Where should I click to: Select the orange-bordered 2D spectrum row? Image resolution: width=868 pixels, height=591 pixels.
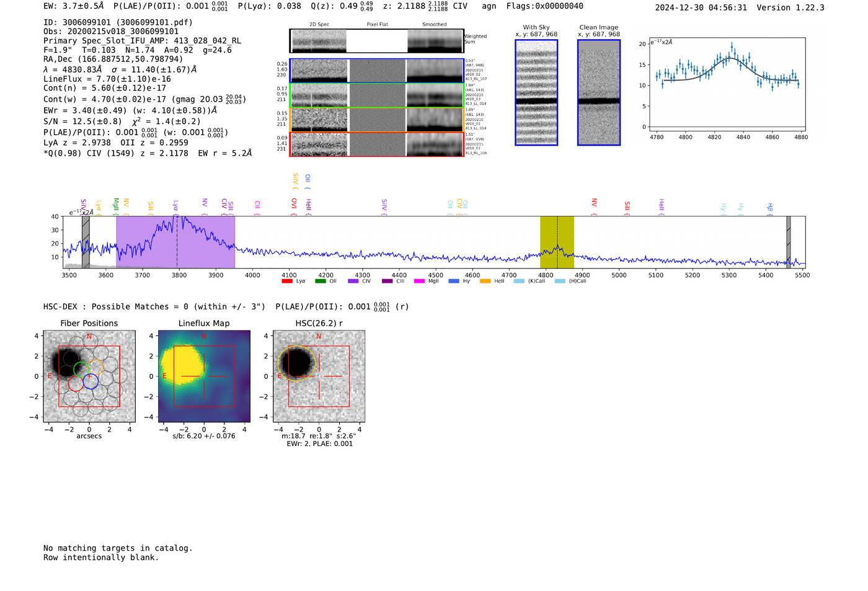(x=377, y=120)
